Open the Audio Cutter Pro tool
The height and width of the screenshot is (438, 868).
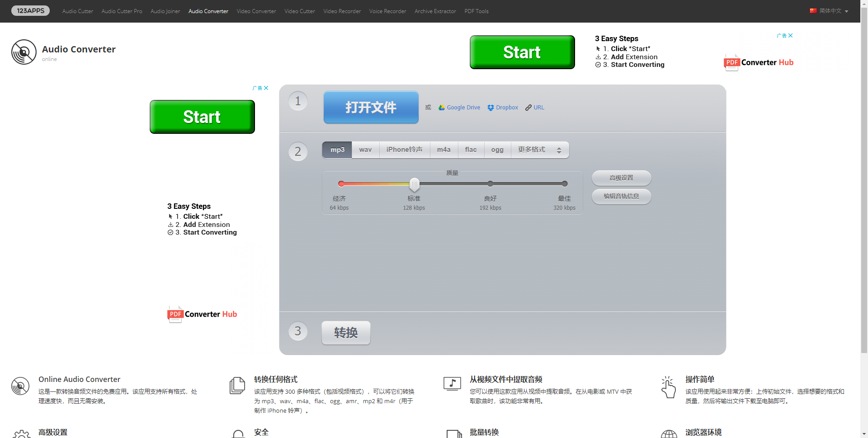122,11
